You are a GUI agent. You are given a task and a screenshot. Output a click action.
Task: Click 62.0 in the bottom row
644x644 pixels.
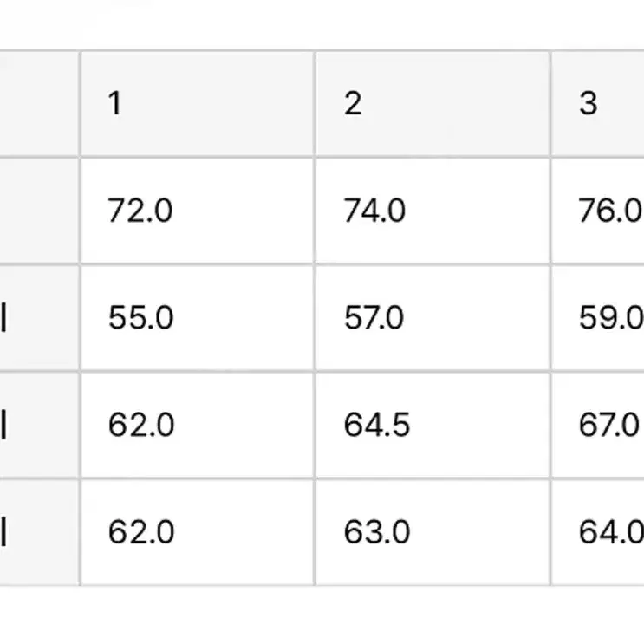coord(198,532)
